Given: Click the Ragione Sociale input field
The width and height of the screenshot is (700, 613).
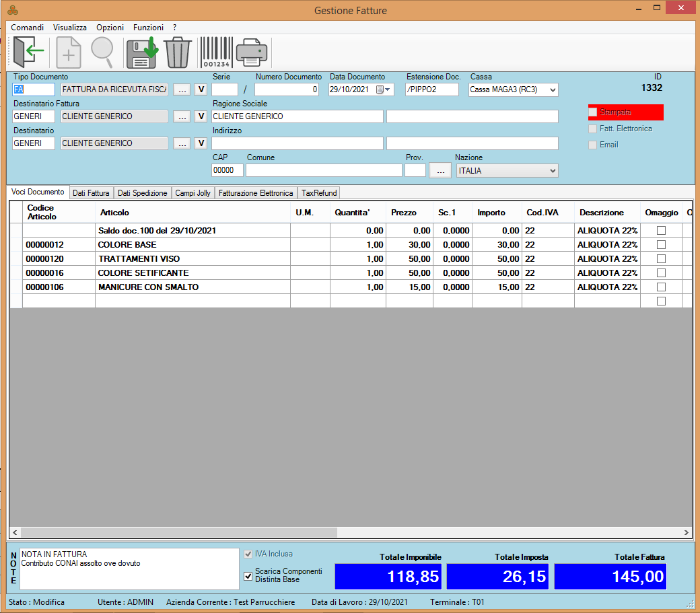Looking at the screenshot, I should tap(297, 116).
